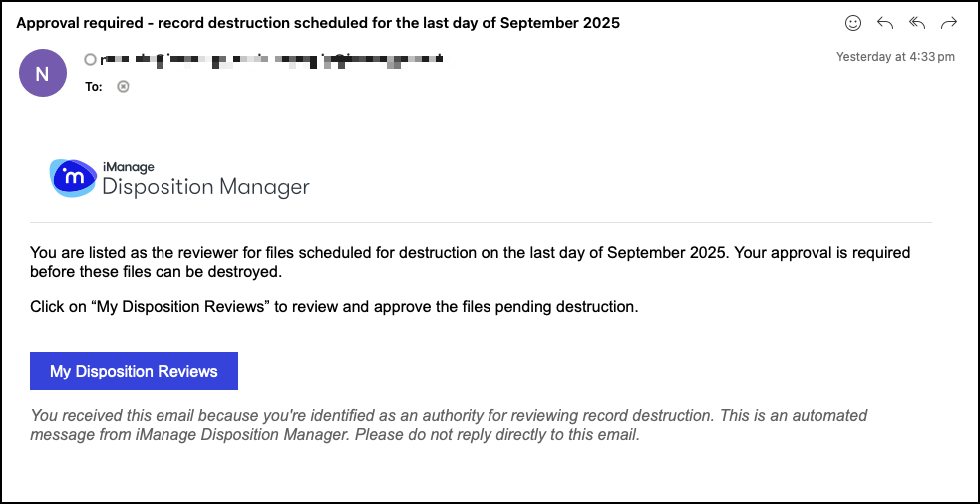This screenshot has height=504, width=980.
Task: Forward this email with the right-arrow icon
Action: pos(949,23)
